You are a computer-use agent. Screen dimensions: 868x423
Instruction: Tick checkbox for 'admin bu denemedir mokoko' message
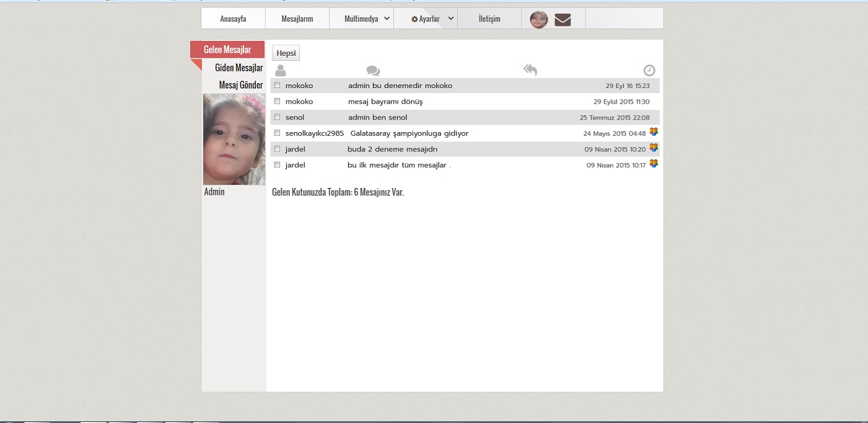tap(278, 86)
